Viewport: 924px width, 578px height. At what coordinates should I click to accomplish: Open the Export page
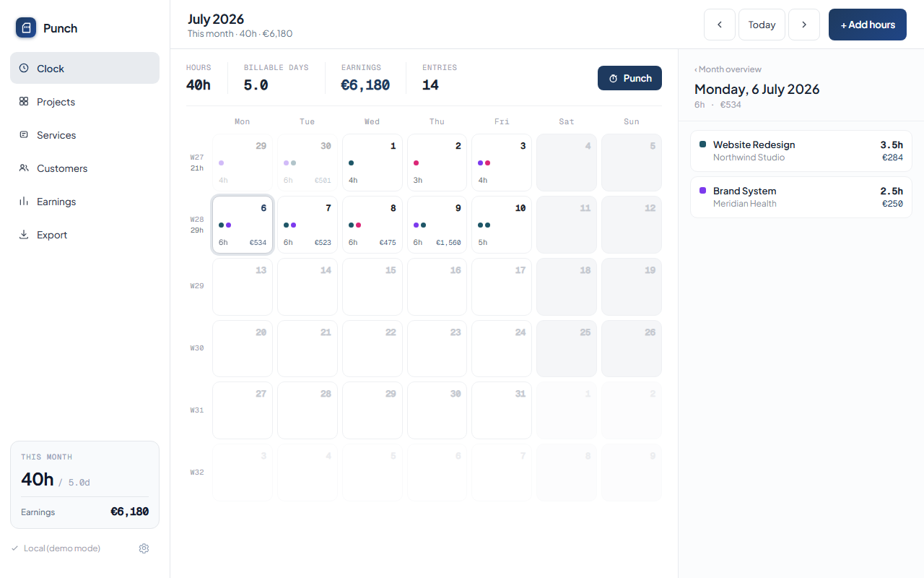[x=84, y=234]
